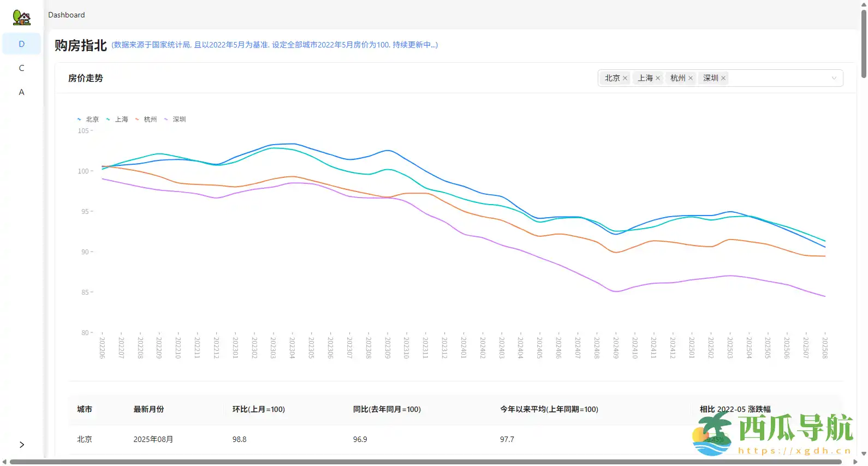
Task: Remove 深圳 tag from city selector
Action: pos(723,79)
